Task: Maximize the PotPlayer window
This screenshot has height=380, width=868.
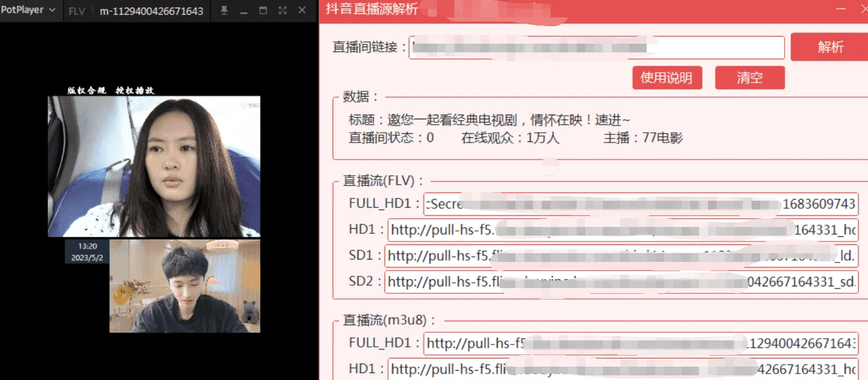Action: point(263,10)
